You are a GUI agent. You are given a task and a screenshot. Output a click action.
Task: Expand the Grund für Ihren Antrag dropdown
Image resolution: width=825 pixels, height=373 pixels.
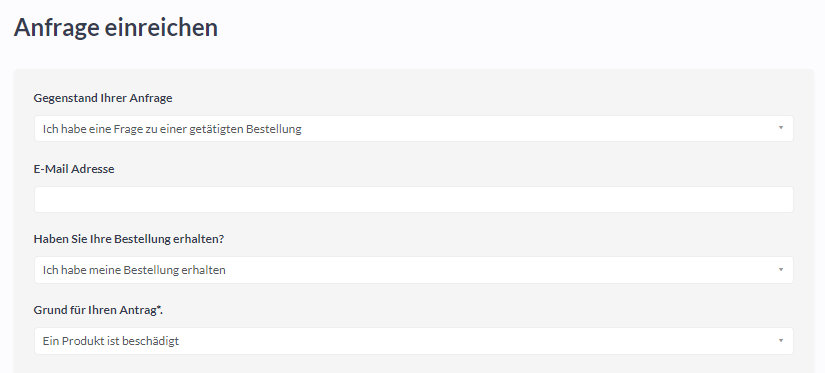[x=414, y=341]
